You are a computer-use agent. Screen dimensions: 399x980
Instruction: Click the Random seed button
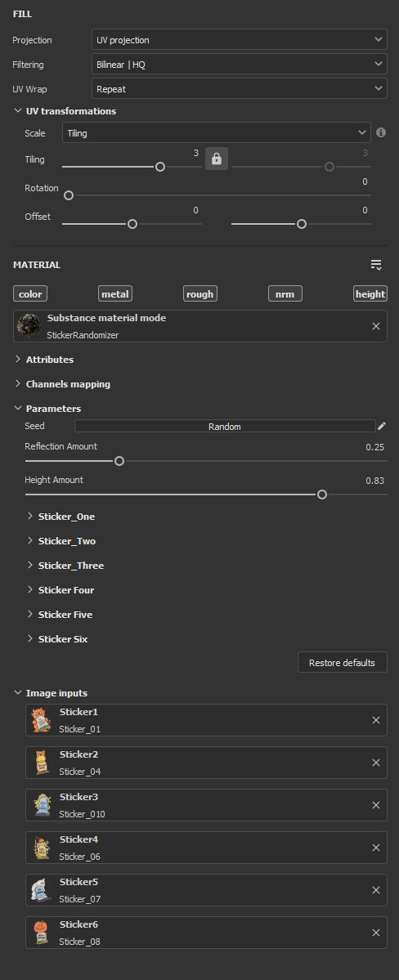click(x=225, y=427)
